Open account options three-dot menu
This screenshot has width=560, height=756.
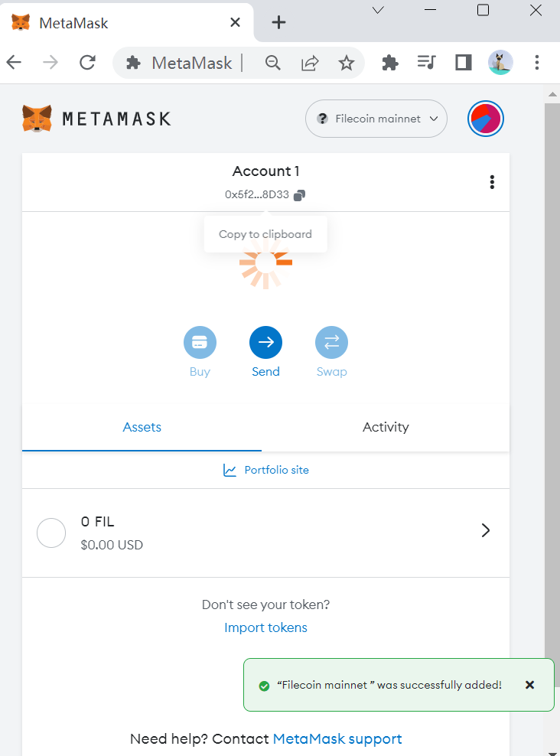[x=492, y=182]
